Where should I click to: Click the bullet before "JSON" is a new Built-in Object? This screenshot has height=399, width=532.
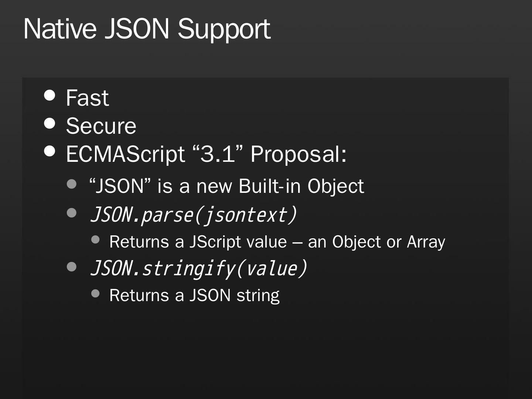point(72,184)
